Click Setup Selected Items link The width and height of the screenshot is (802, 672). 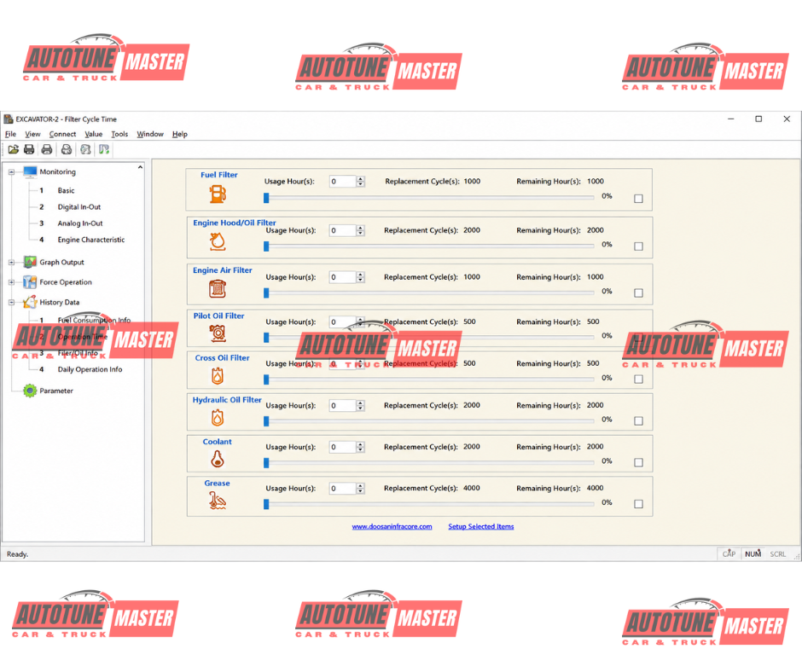[481, 526]
